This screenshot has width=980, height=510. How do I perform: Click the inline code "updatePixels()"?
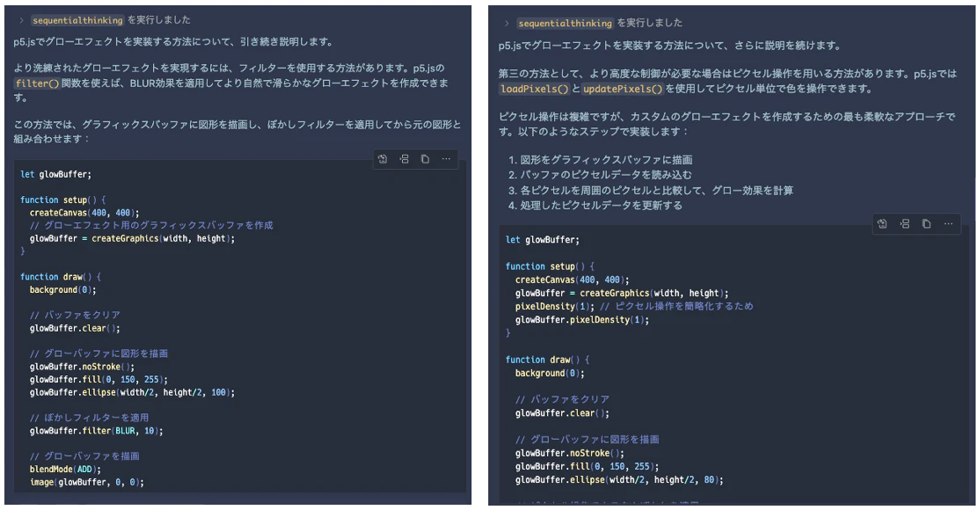[x=623, y=89]
